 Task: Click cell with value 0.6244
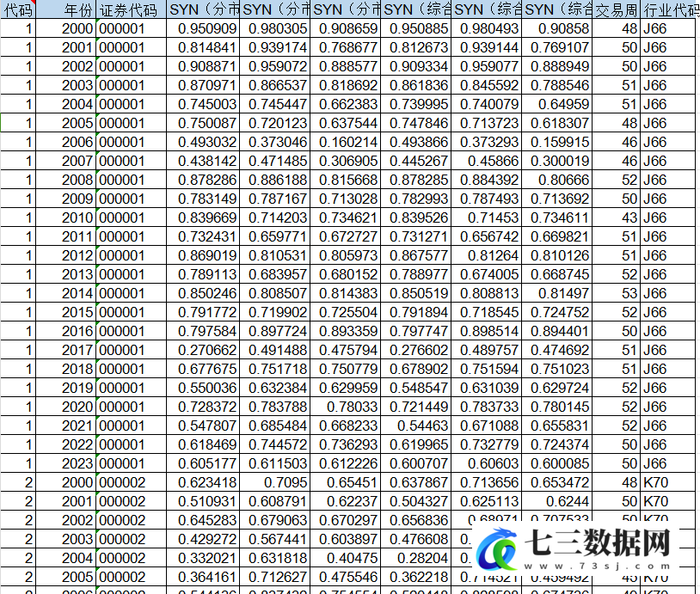point(556,502)
